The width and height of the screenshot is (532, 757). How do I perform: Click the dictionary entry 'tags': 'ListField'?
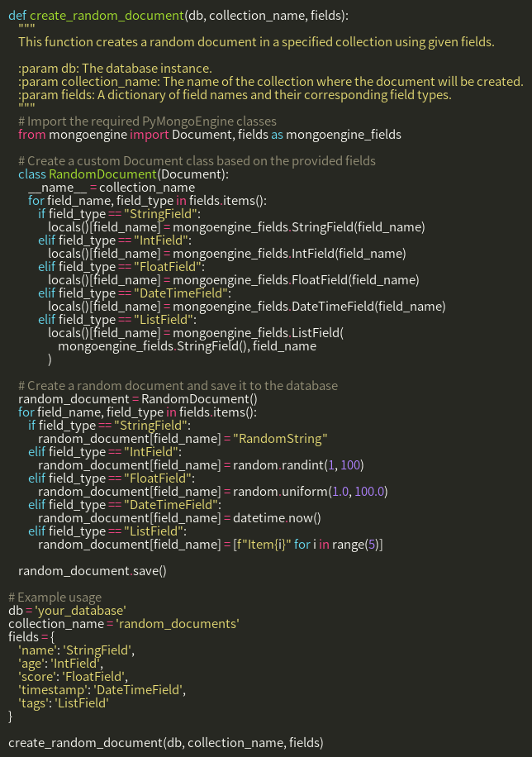click(x=64, y=703)
